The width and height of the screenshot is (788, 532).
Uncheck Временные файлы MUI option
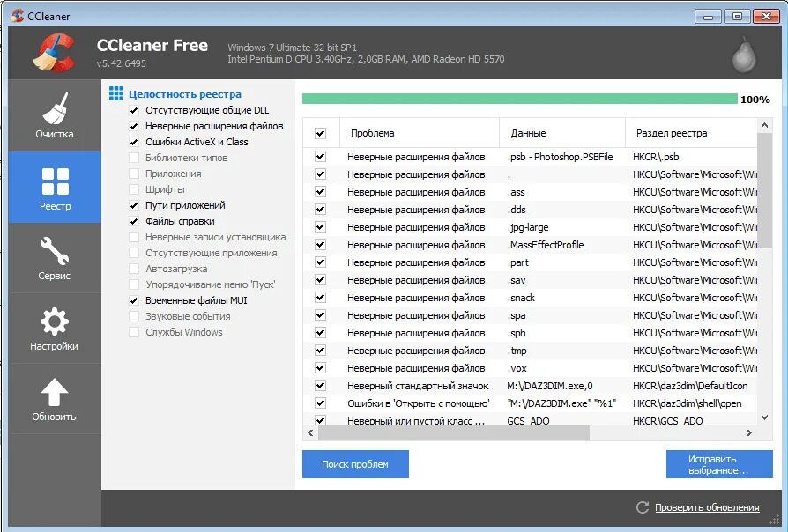point(134,300)
